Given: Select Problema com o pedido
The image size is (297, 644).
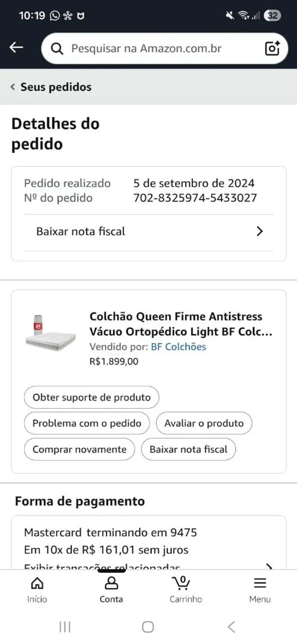Looking at the screenshot, I should click(87, 423).
